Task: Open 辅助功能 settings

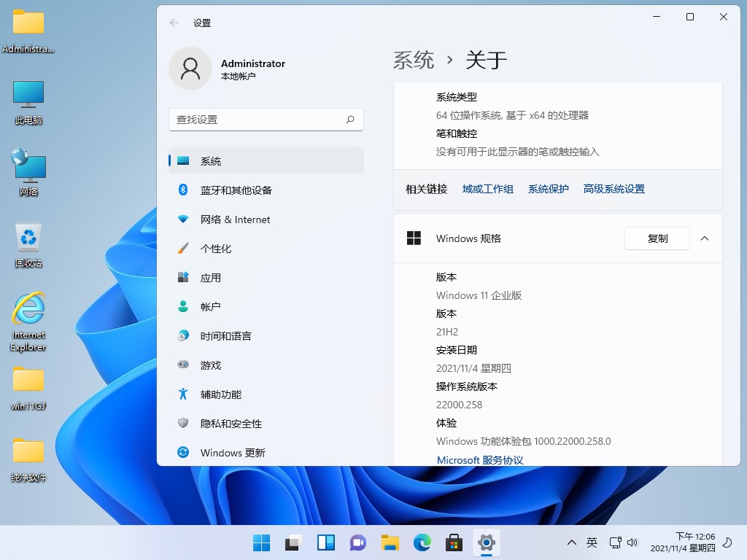Action: click(266, 394)
